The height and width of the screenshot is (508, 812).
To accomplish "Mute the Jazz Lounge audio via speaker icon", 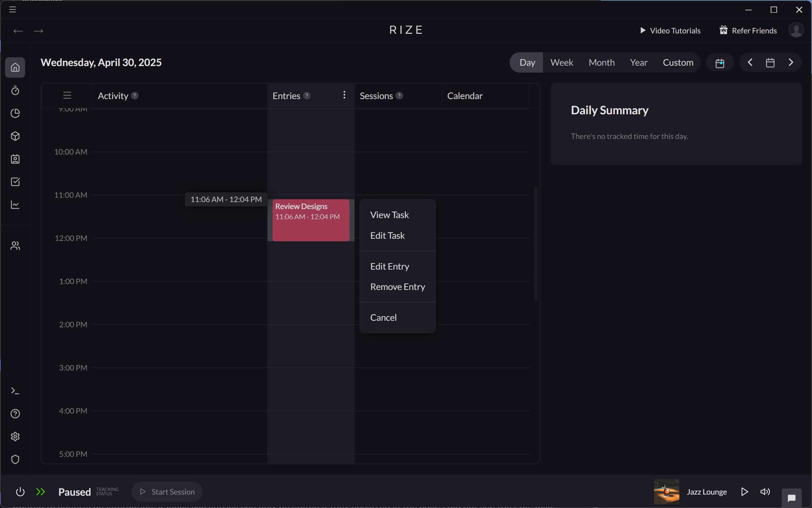I will (x=765, y=492).
